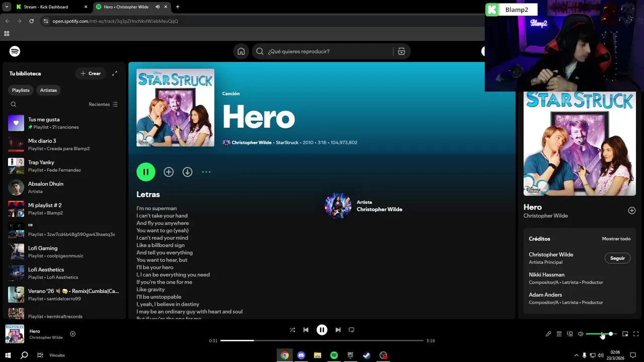644x362 pixels.
Task: Open the Browse icon in search bar
Action: [401, 51]
